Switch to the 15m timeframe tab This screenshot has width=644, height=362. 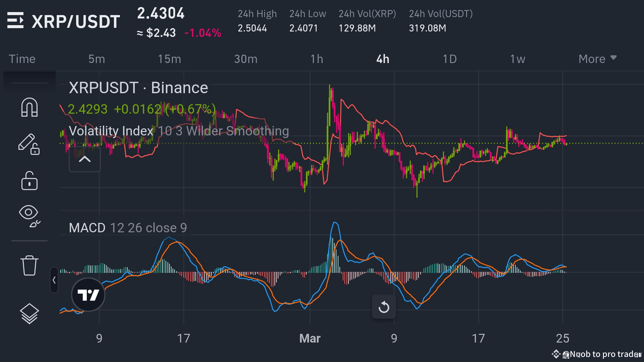point(170,59)
